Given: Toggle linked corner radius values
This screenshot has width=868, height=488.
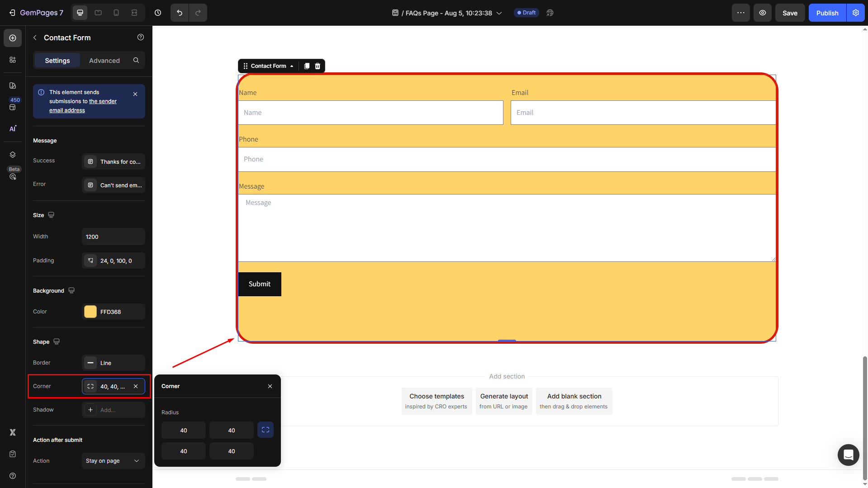Looking at the screenshot, I should 266,430.
